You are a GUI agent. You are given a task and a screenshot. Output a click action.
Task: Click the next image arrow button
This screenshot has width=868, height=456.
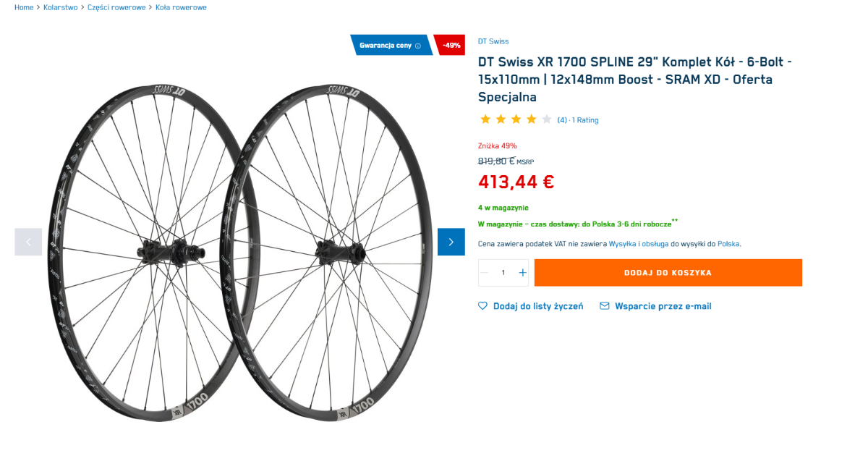coord(451,242)
